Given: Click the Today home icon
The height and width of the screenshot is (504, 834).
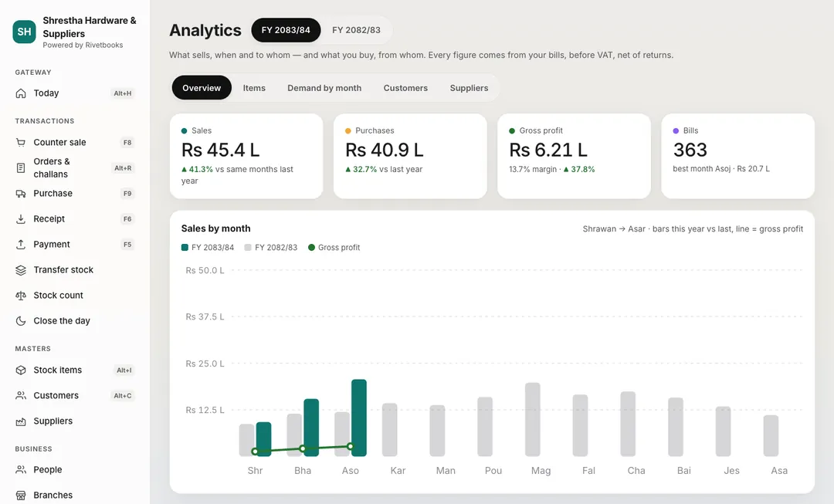Looking at the screenshot, I should click(21, 93).
